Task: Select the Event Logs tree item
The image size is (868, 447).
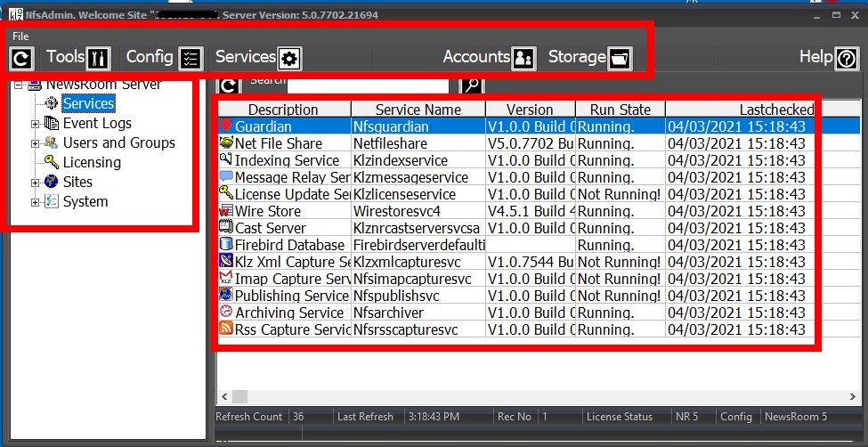Action: tap(97, 124)
